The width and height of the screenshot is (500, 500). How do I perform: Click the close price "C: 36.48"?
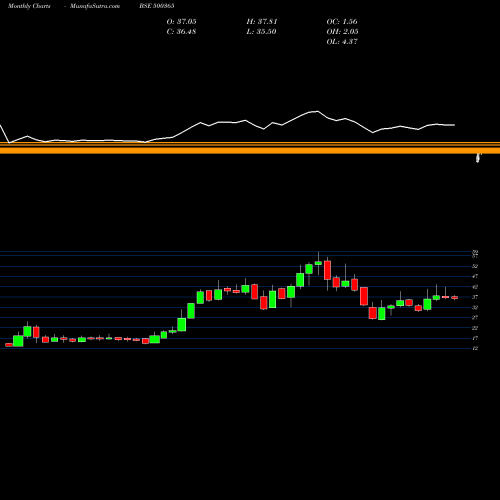click(x=181, y=32)
